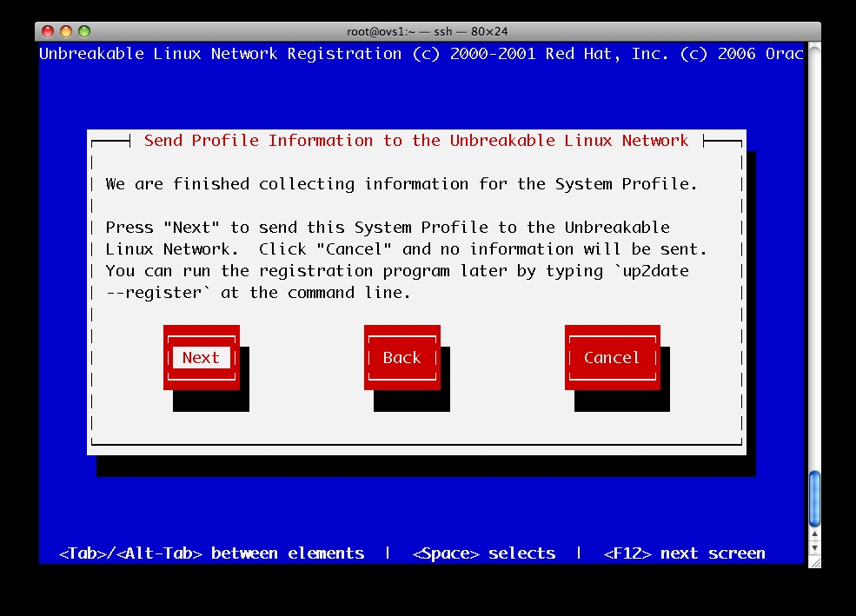
Task: Click the Back button in the dialog
Action: point(401,358)
